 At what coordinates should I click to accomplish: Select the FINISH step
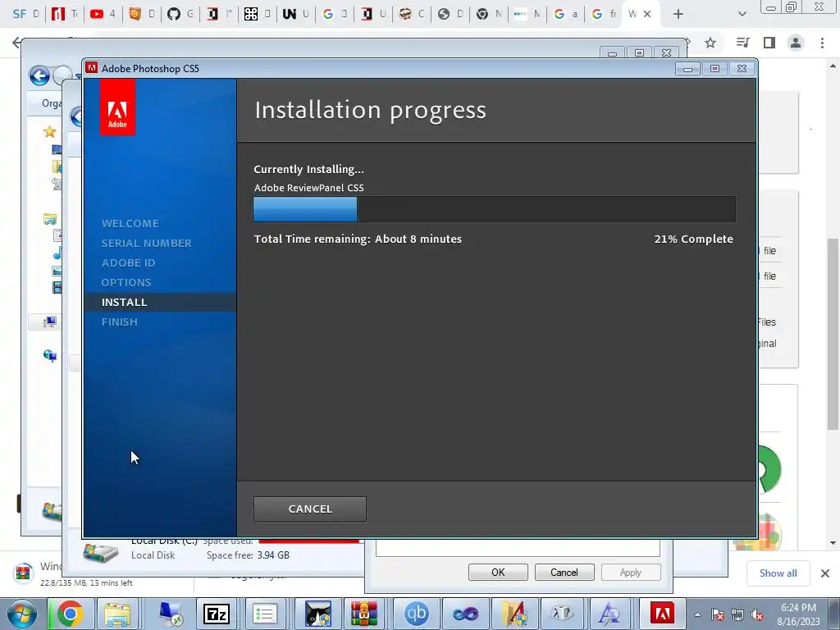click(x=120, y=322)
